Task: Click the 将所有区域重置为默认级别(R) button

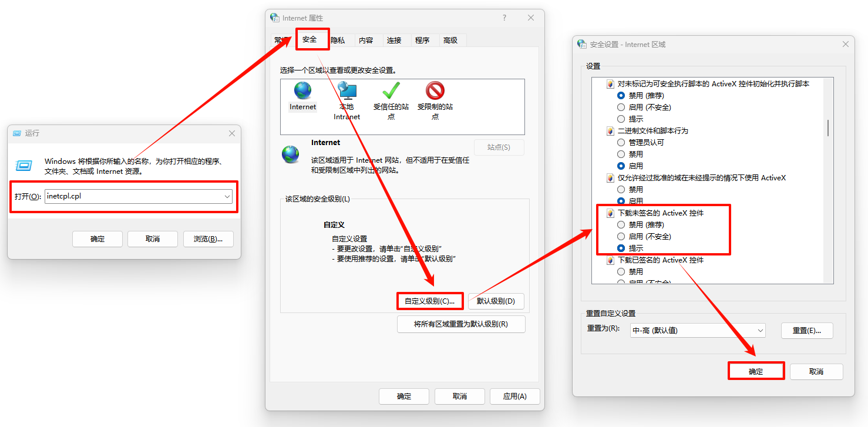Action: coord(460,324)
